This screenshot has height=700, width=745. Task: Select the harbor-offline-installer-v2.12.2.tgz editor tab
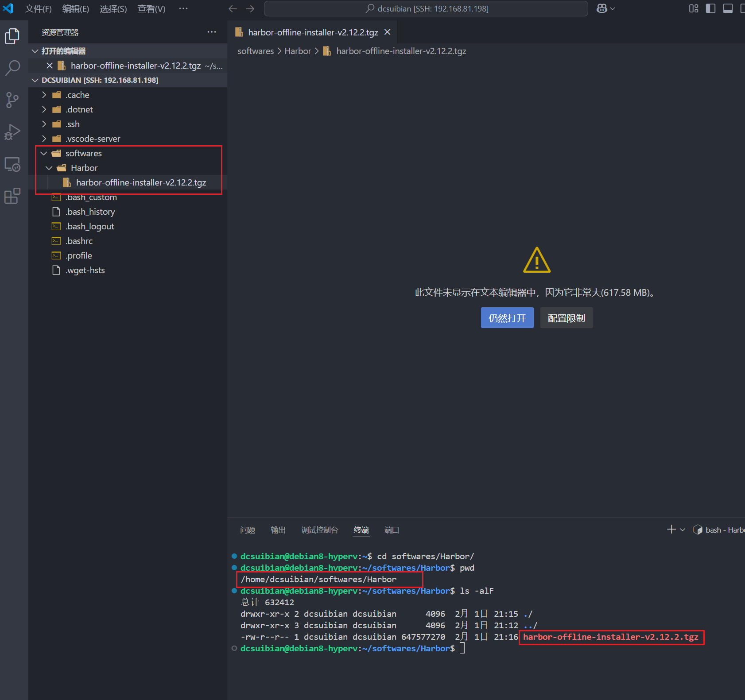pyautogui.click(x=313, y=32)
